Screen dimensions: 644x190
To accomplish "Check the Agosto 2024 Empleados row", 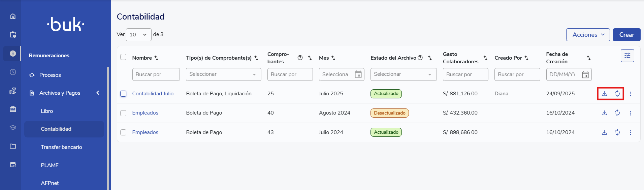I will click(123, 113).
